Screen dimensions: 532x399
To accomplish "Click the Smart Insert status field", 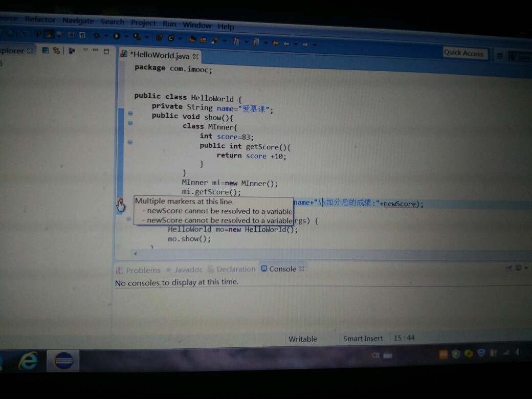I will (x=363, y=339).
